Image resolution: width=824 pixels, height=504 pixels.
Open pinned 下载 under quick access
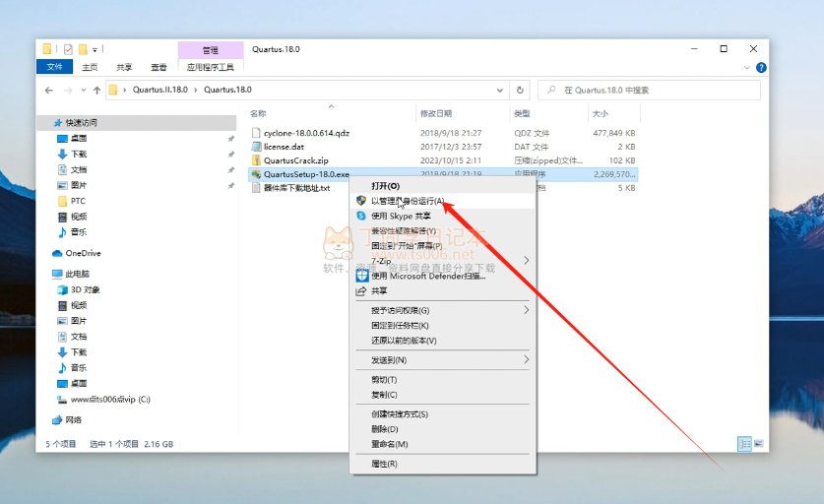click(x=79, y=154)
